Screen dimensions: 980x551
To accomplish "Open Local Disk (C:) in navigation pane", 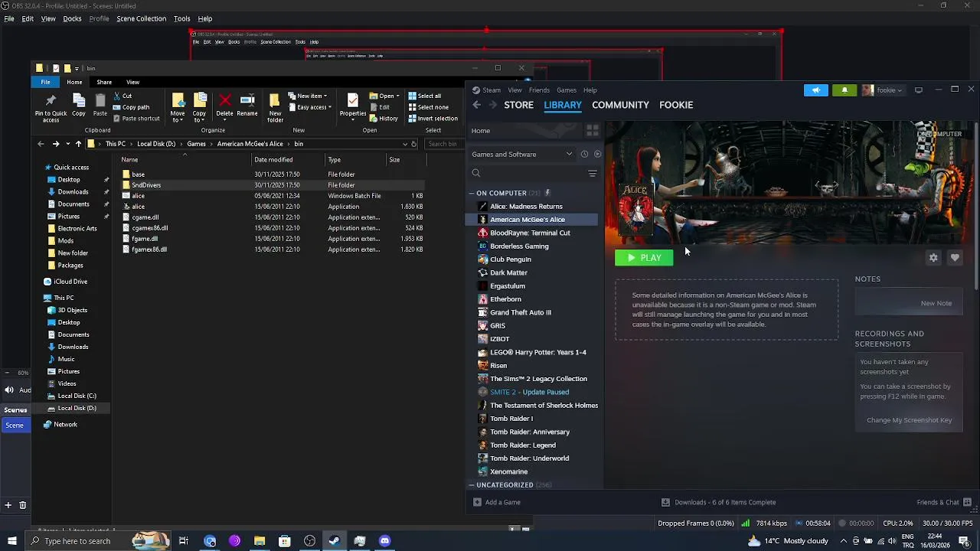I will click(77, 396).
